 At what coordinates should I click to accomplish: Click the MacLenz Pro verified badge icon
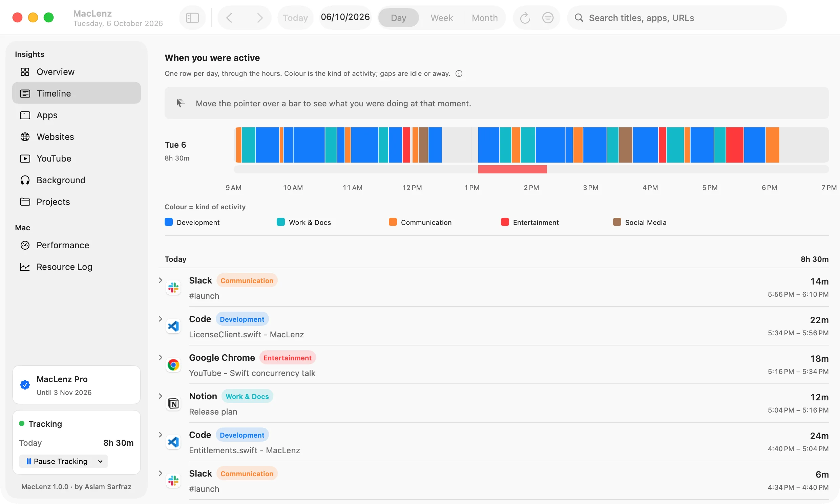coord(25,385)
